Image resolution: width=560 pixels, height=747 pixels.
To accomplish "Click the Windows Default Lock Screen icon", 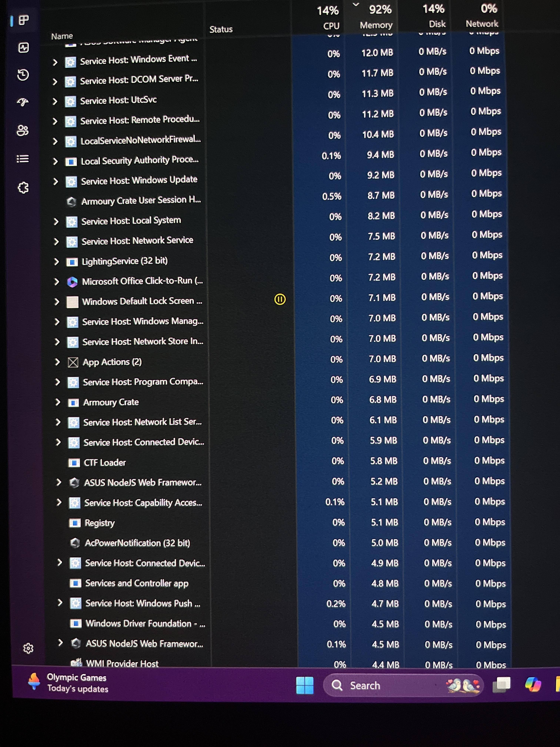I will (72, 302).
